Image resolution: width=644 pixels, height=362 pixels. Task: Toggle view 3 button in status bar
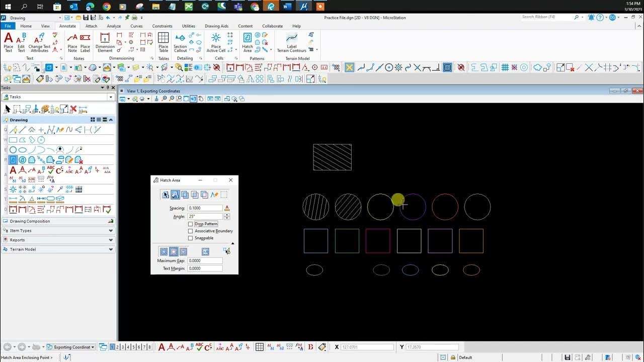(x=123, y=347)
